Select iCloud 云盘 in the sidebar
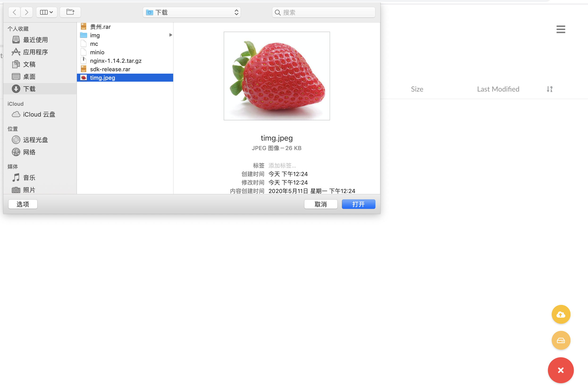Image resolution: width=588 pixels, height=387 pixels. click(x=39, y=114)
